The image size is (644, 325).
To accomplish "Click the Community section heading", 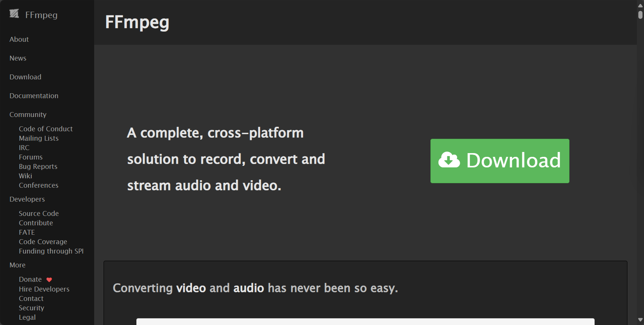I will coord(28,115).
